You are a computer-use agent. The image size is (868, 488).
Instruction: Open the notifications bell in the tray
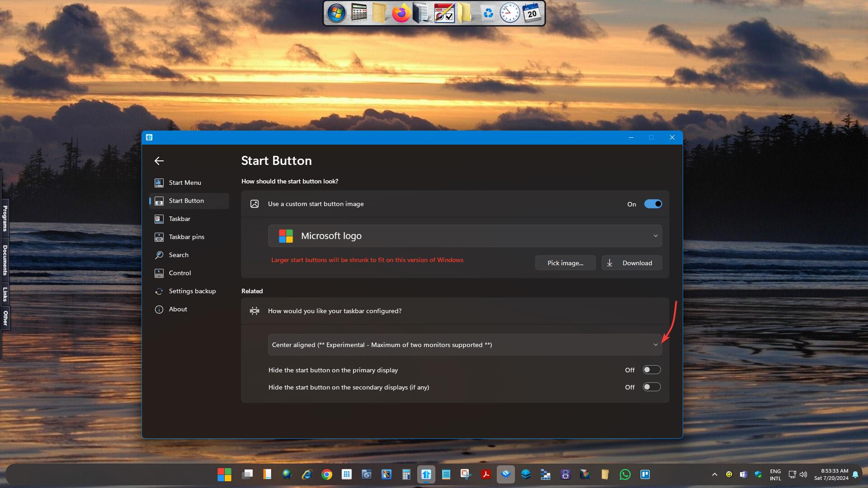point(855,474)
